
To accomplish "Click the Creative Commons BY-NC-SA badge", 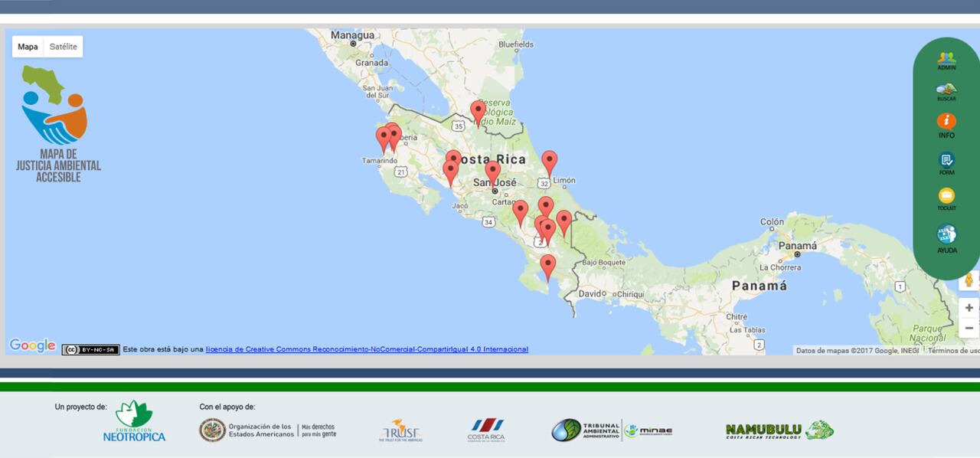I will (90, 349).
